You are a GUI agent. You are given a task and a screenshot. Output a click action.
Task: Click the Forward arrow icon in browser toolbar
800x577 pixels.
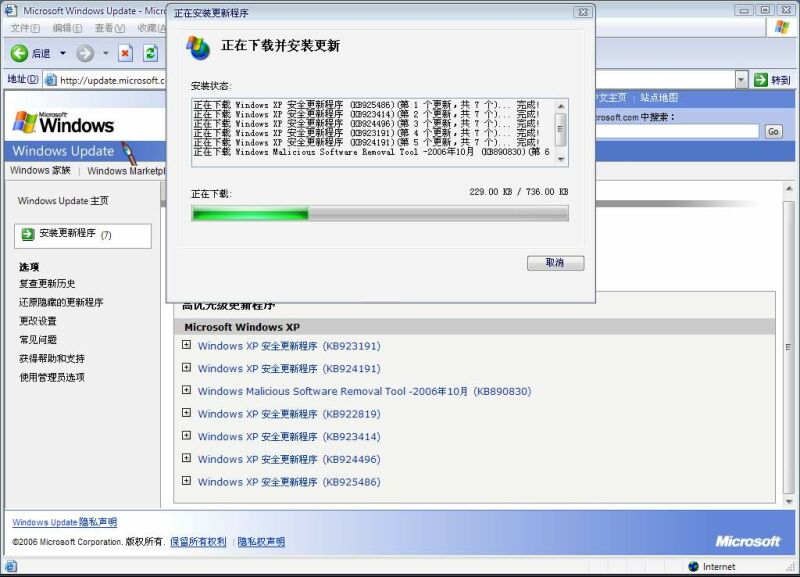[85, 53]
